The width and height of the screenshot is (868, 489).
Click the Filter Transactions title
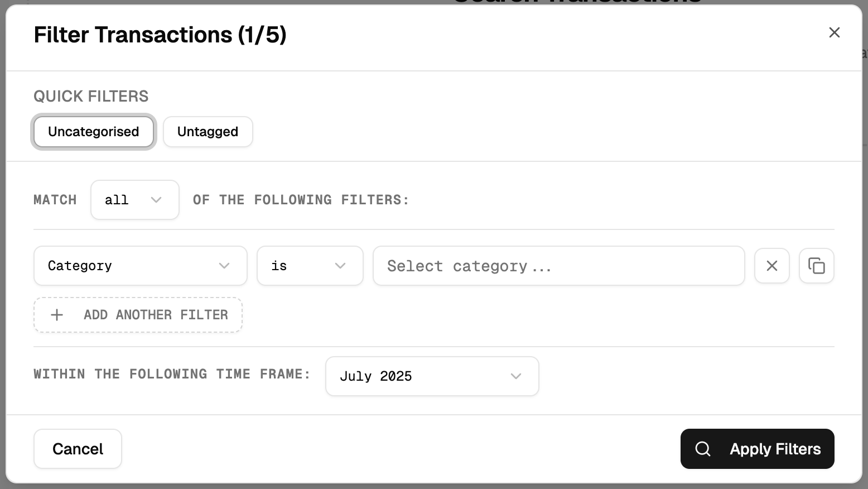pos(160,35)
